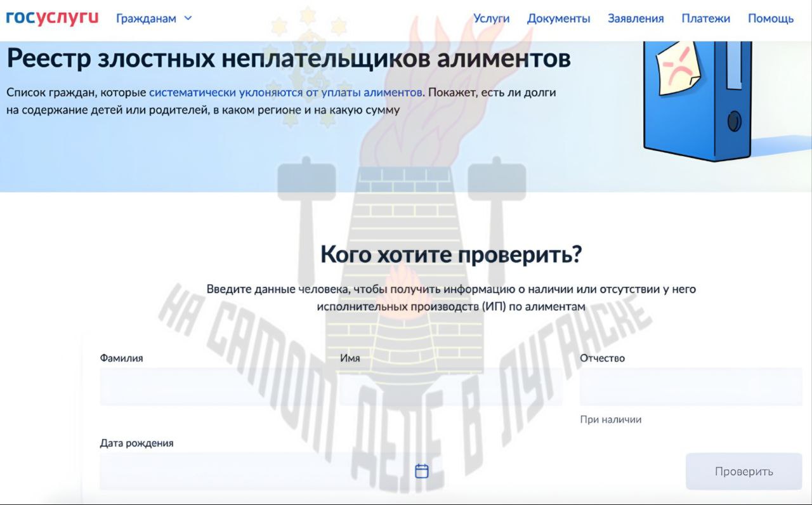Go to Заявления
This screenshot has height=505, width=812.
[x=636, y=18]
